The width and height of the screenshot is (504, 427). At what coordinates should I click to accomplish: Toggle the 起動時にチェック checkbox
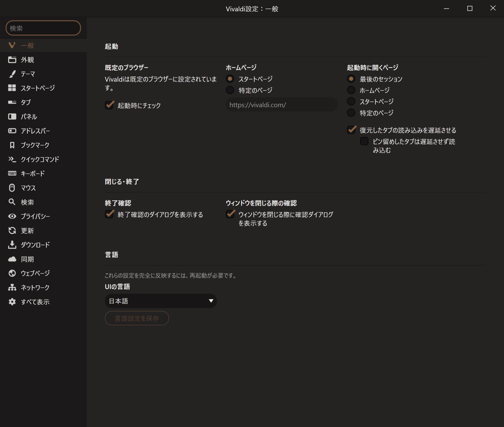tap(109, 105)
